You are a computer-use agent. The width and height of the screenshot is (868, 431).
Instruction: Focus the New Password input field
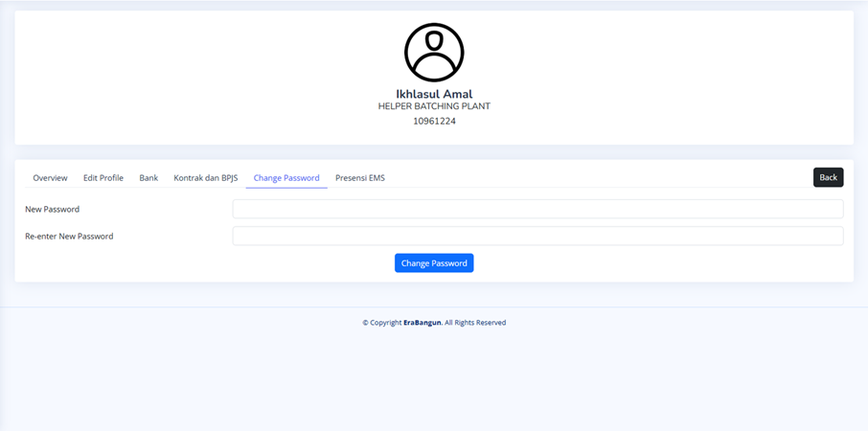pyautogui.click(x=537, y=209)
